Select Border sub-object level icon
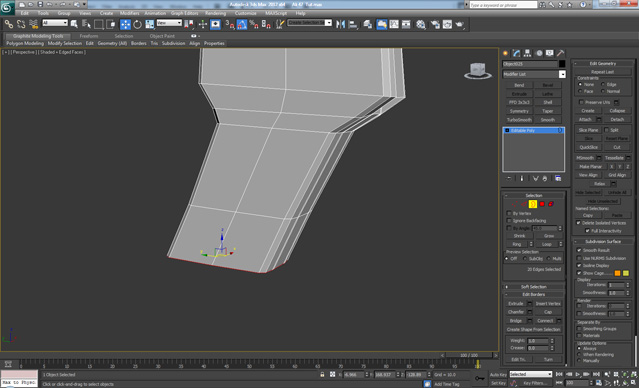 pos(533,204)
